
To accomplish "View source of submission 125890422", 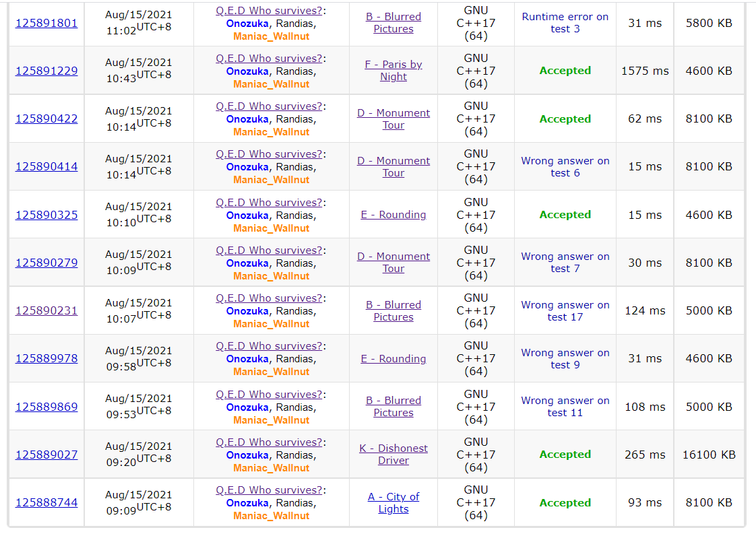I will (46, 119).
